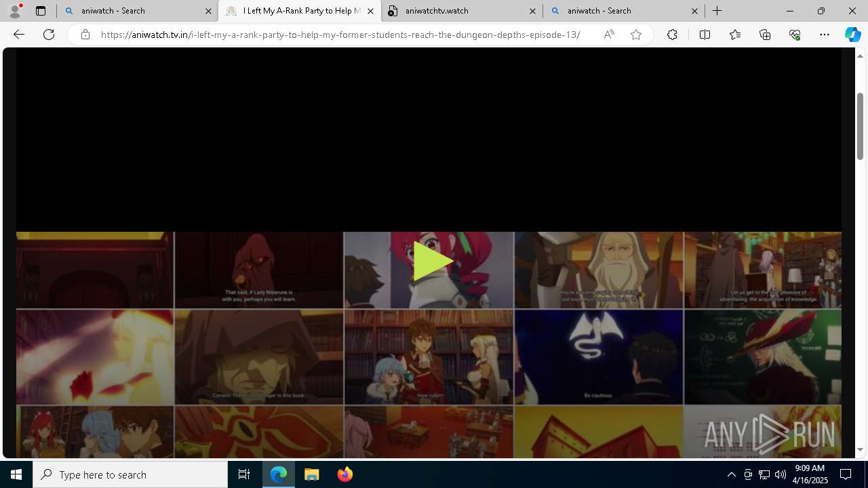Viewport: 868px width, 488px height.
Task: Go back to the previous page
Action: coord(19,35)
